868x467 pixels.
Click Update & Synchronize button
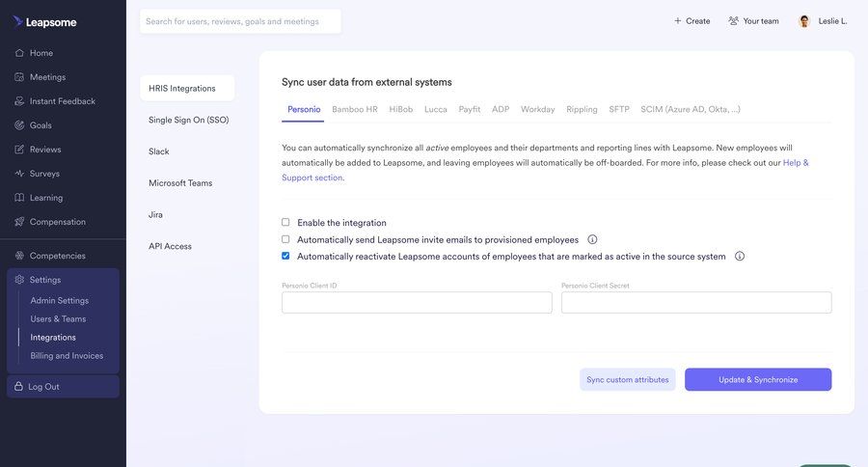758,379
